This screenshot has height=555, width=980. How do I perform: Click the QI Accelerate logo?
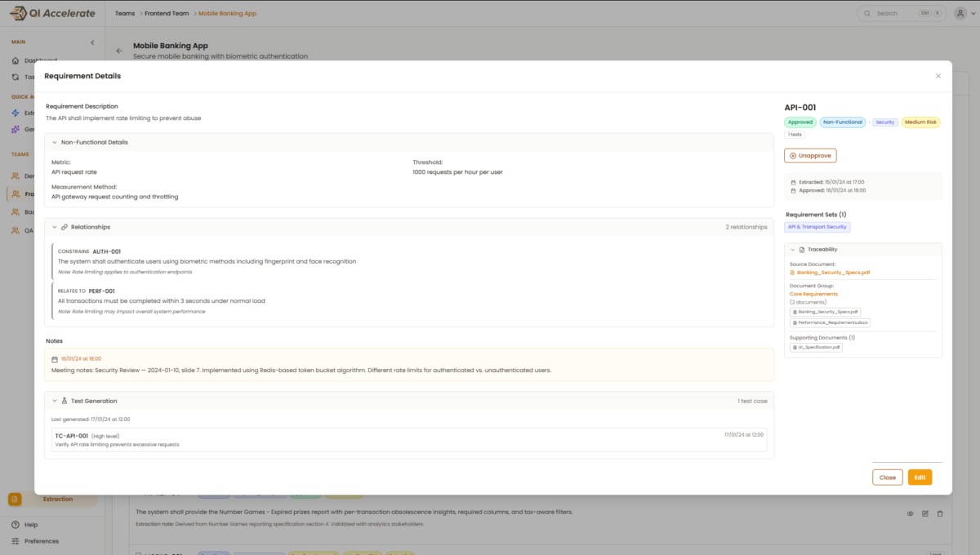(52, 13)
